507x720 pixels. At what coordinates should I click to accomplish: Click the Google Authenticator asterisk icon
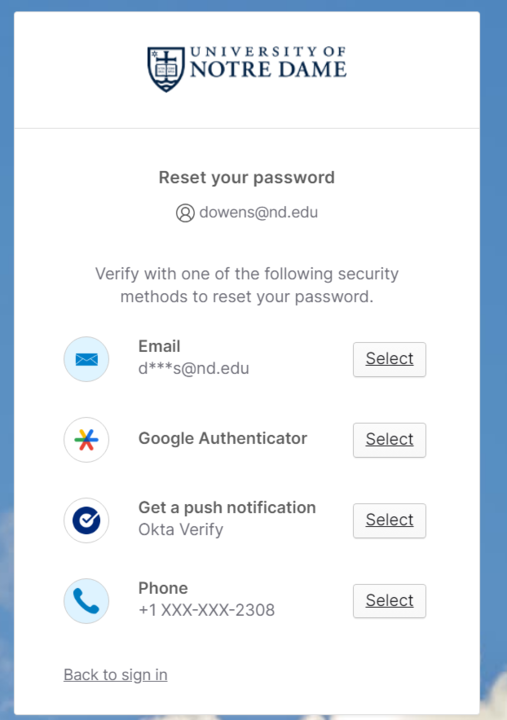[86, 439]
